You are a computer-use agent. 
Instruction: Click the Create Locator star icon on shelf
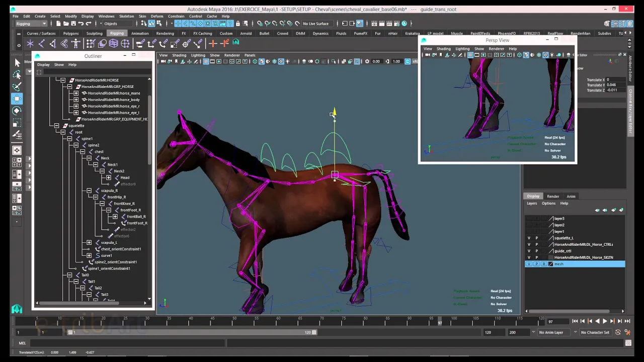pos(30,44)
